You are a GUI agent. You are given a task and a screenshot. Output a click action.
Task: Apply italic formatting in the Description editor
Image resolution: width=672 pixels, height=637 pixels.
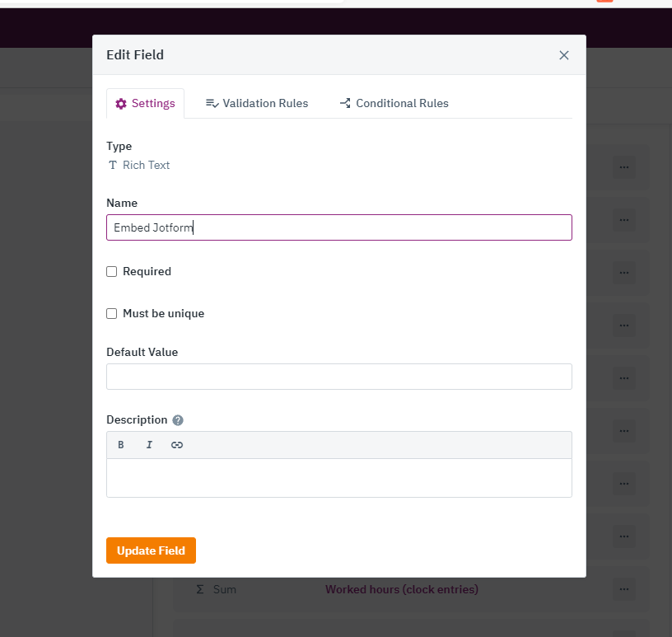[149, 444]
